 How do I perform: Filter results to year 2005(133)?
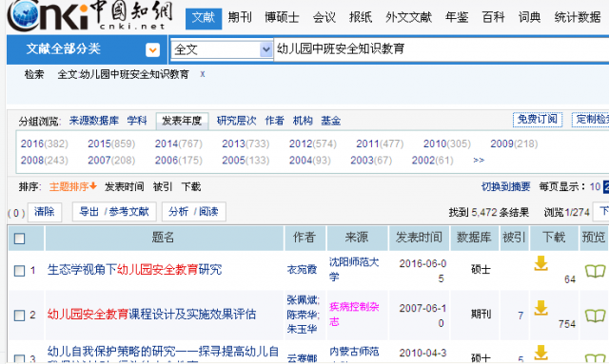coord(246,160)
